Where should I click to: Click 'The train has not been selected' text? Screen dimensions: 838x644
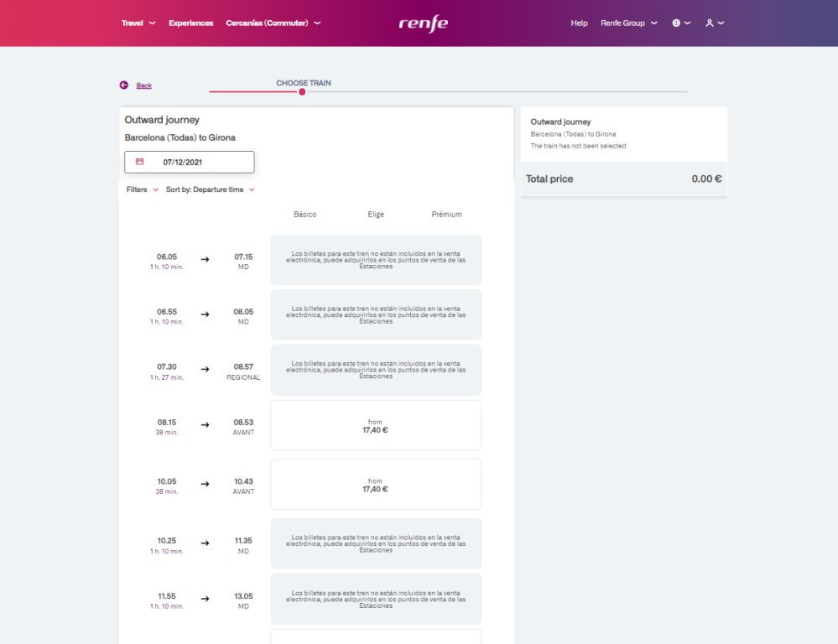point(578,146)
